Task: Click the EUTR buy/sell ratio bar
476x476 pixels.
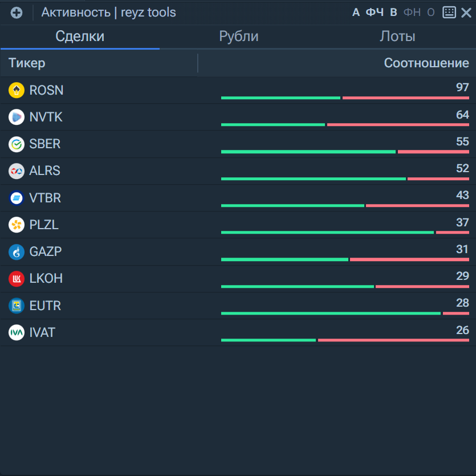Action: (x=345, y=314)
